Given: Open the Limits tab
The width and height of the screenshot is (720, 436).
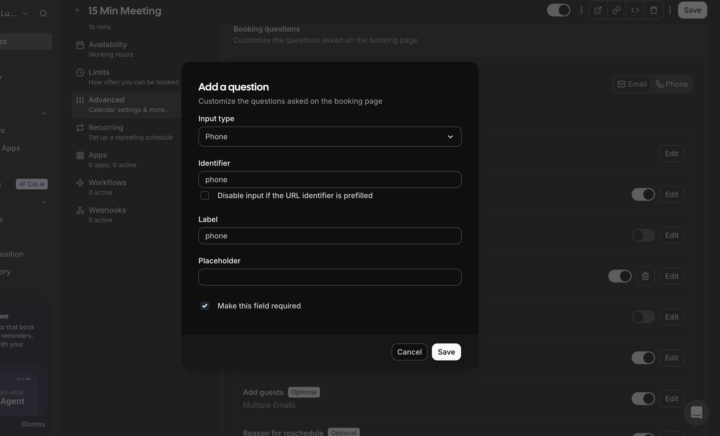Looking at the screenshot, I should click(127, 77).
